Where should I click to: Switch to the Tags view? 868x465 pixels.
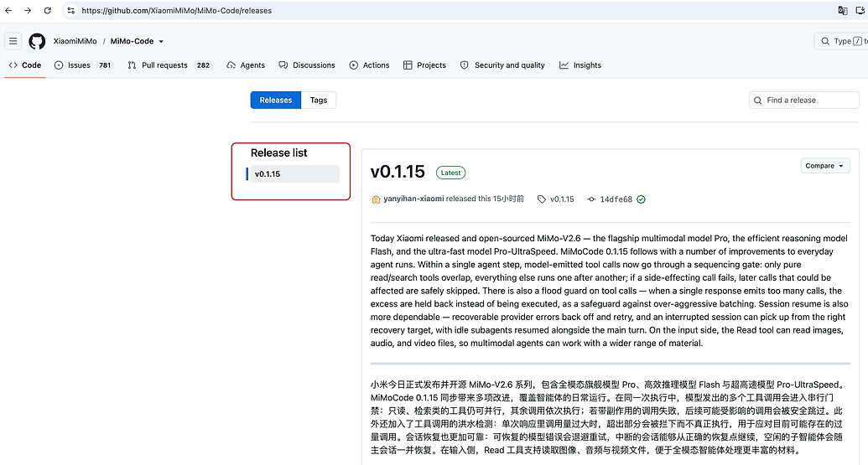tap(319, 100)
